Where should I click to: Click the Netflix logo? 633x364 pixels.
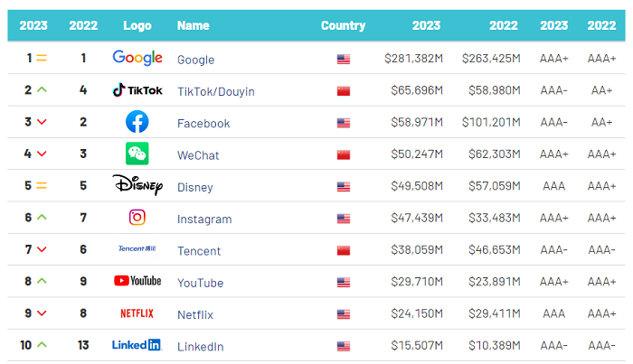tap(137, 313)
